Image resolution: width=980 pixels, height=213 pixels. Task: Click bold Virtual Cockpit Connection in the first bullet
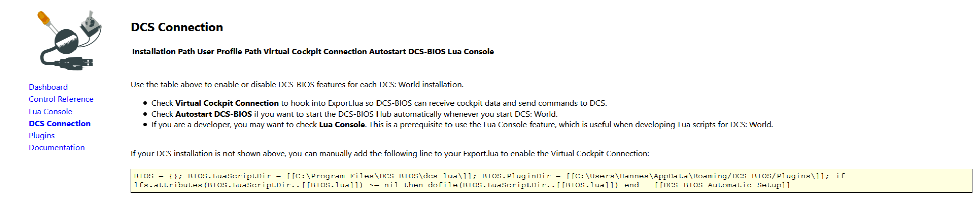tap(227, 103)
